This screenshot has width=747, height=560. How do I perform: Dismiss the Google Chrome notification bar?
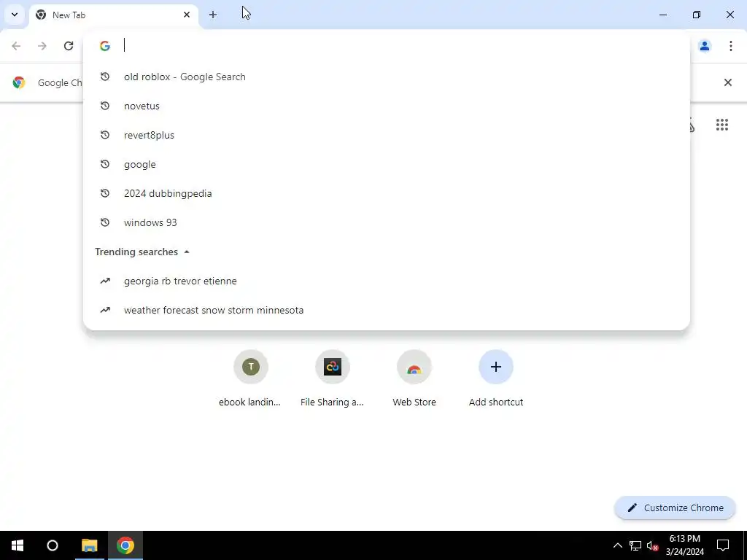click(x=727, y=82)
